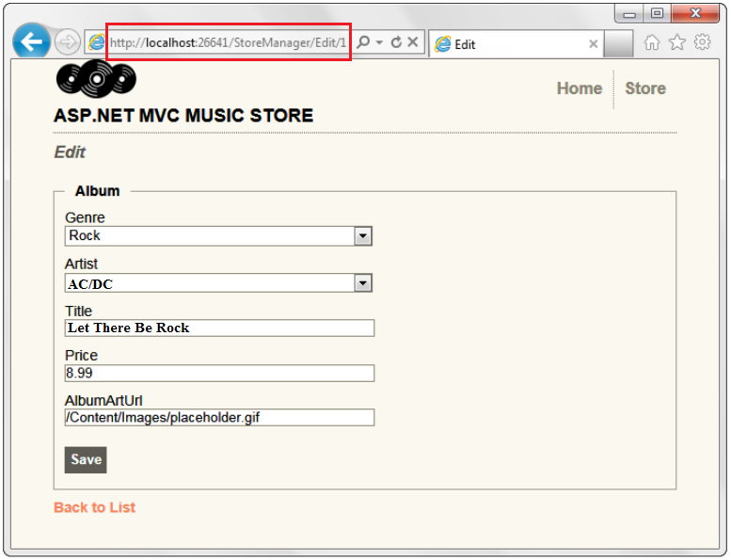Minimize the browser window
Screen dimensions: 731x560
pyautogui.click(x=629, y=14)
